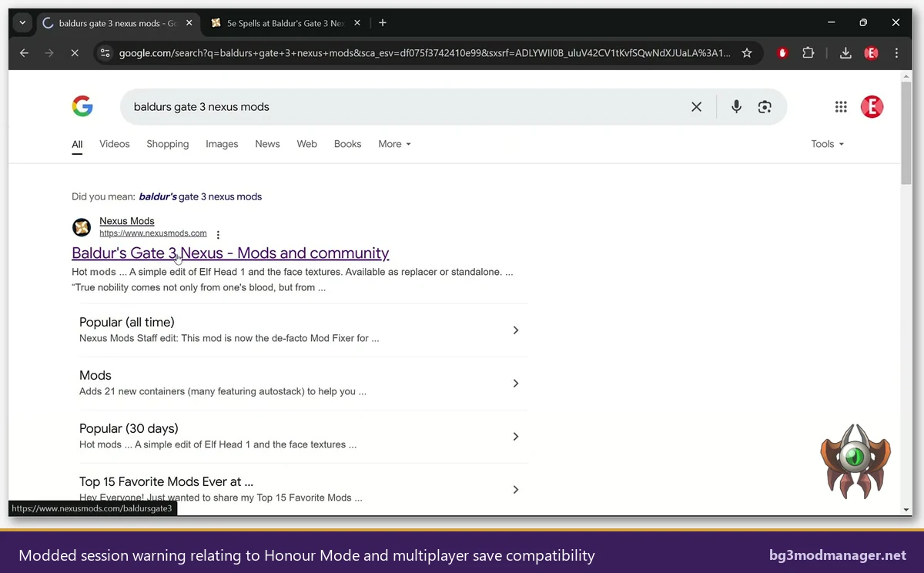Open the result's three-dot options menu

[218, 235]
